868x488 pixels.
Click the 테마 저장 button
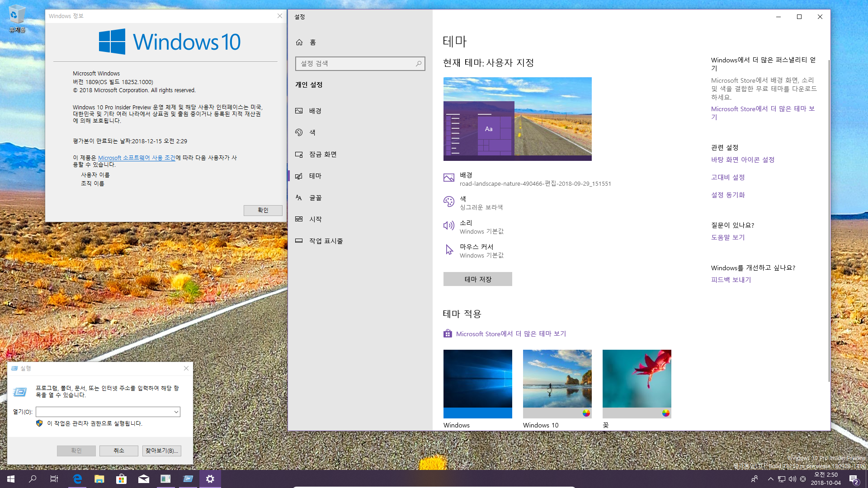pyautogui.click(x=478, y=279)
